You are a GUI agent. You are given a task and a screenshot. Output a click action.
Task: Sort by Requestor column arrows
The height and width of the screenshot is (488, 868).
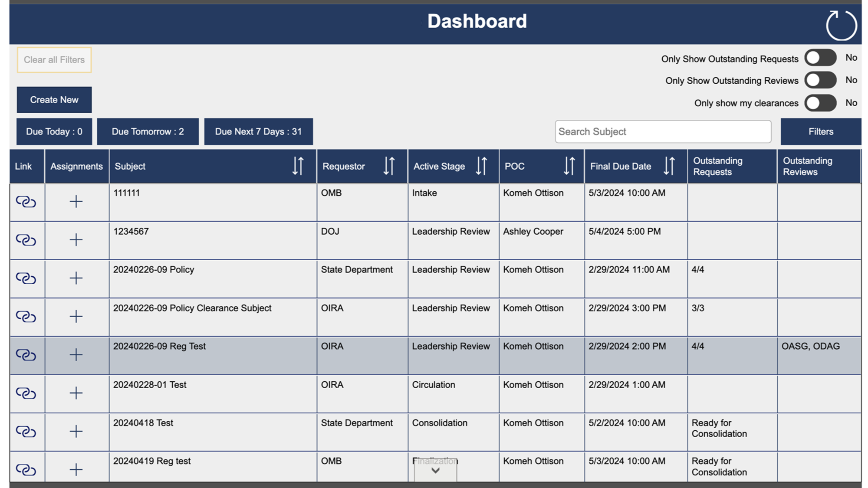coord(389,166)
